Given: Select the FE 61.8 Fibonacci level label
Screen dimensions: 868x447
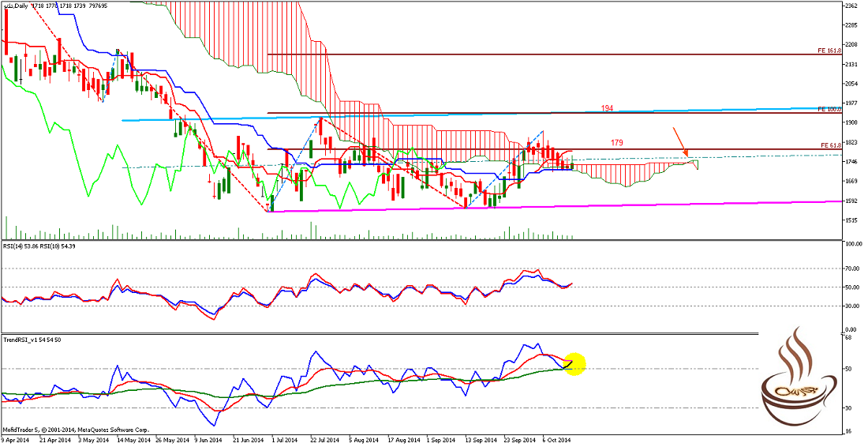Looking at the screenshot, I should tap(831, 145).
